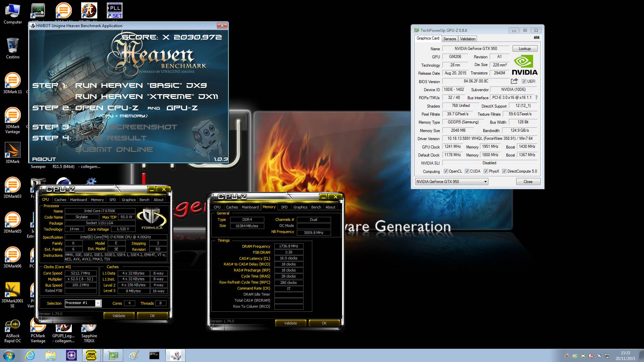Open Processor #1 selection dropdown

pyautogui.click(x=83, y=303)
